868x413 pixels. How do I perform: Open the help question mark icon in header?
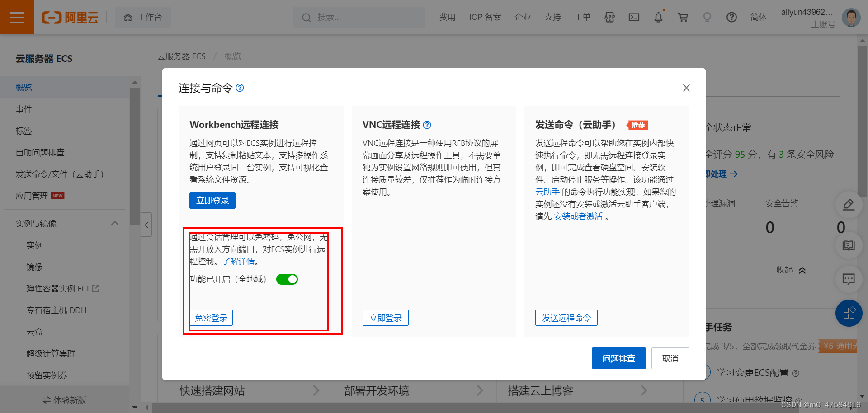(x=731, y=17)
